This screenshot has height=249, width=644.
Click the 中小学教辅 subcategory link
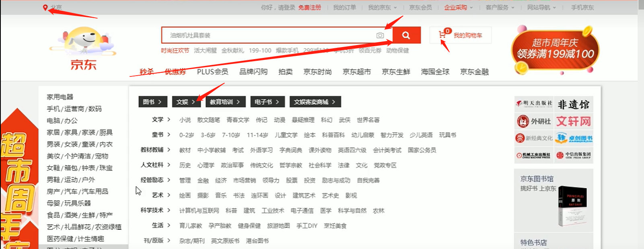[212, 150]
